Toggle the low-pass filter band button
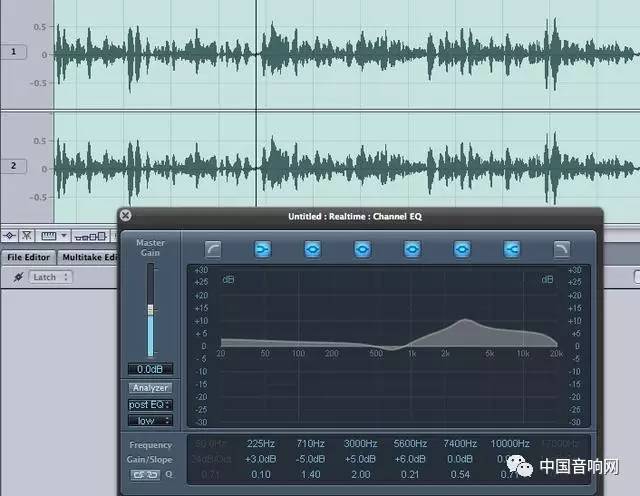Viewport: 640px width, 496px height. [x=562, y=249]
